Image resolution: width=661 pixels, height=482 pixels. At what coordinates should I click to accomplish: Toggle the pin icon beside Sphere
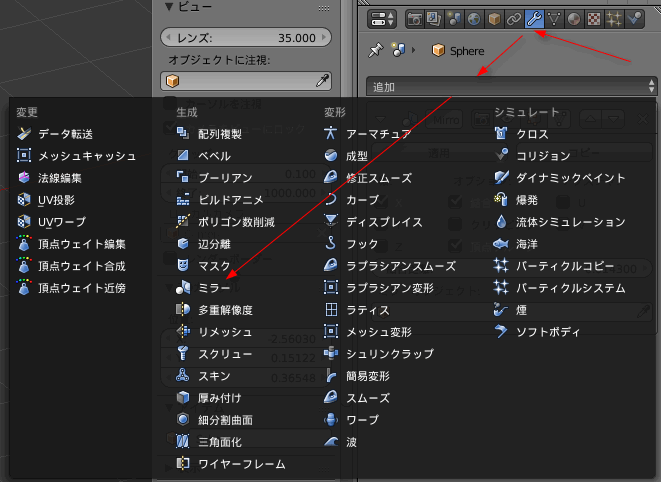(x=375, y=51)
